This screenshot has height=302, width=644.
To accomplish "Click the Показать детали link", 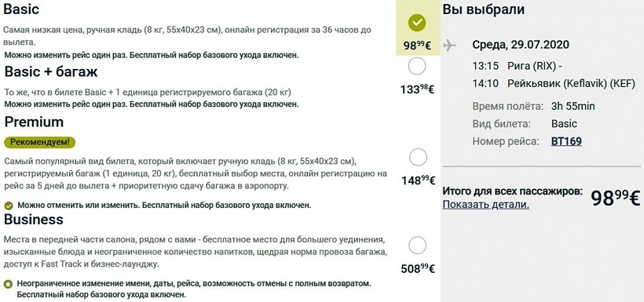I will click(485, 205).
